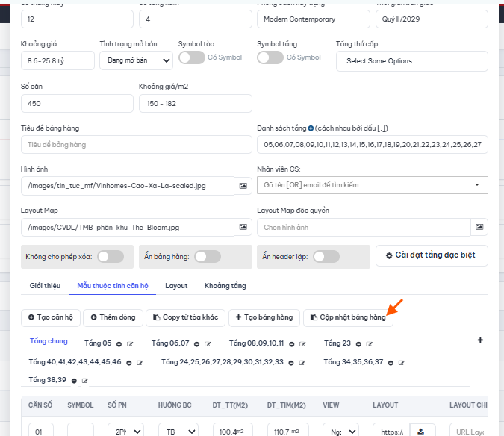Click Layout Map path input field

pos(128,227)
